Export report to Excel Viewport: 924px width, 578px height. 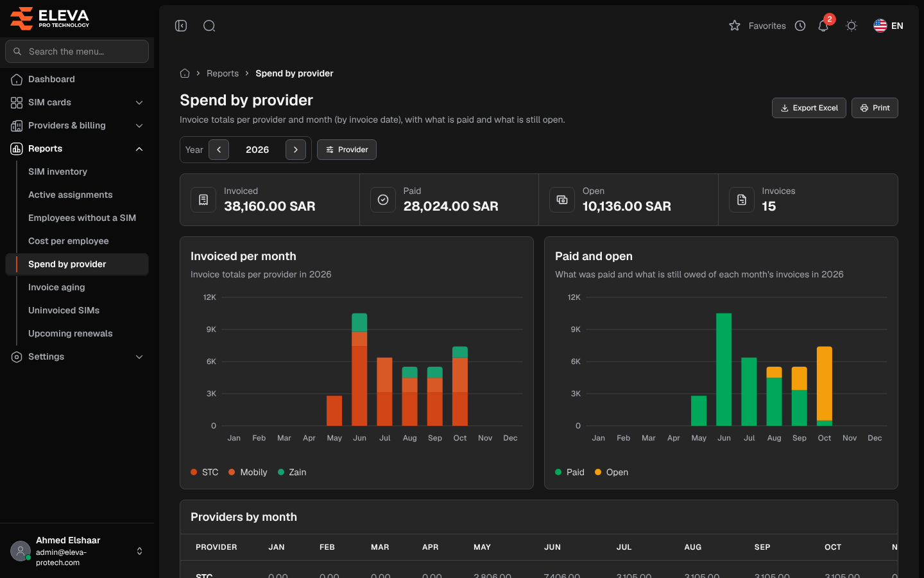click(x=809, y=108)
